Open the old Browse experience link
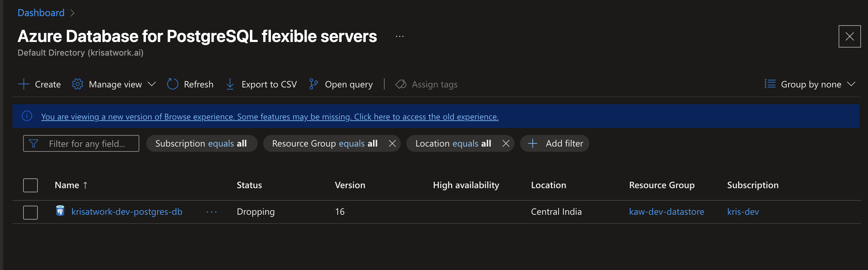 coord(270,116)
